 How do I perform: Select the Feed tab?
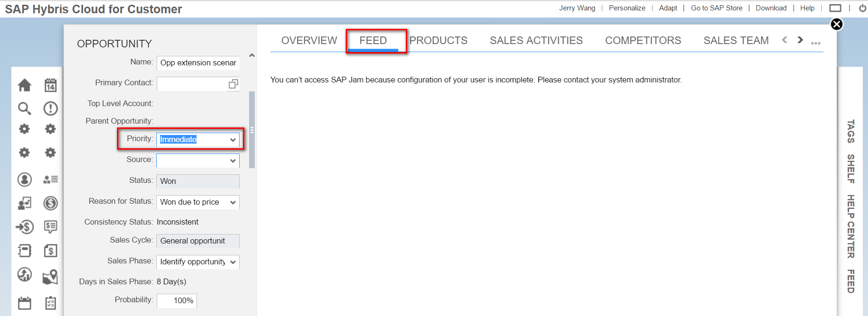pyautogui.click(x=373, y=41)
